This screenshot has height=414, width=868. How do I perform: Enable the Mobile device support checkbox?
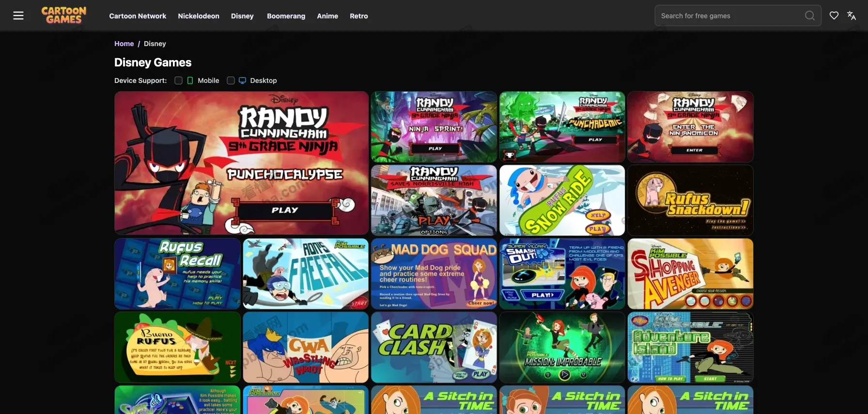[x=178, y=80]
